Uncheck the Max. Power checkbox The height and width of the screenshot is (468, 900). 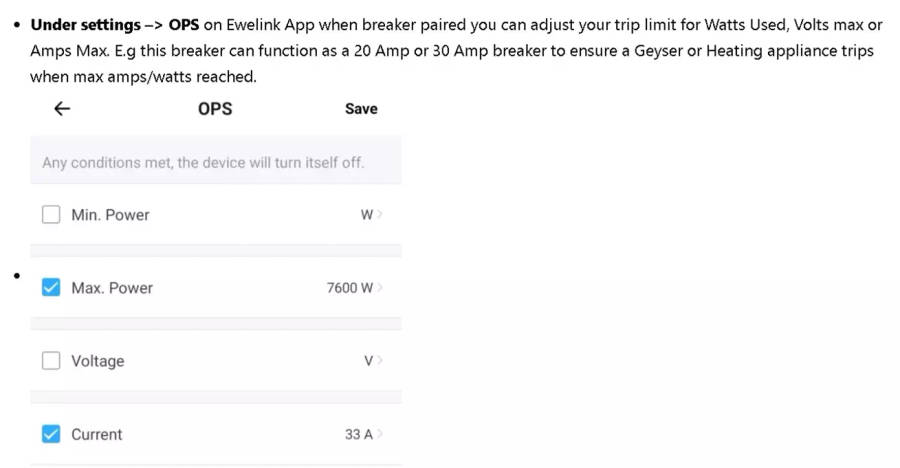[x=51, y=288]
